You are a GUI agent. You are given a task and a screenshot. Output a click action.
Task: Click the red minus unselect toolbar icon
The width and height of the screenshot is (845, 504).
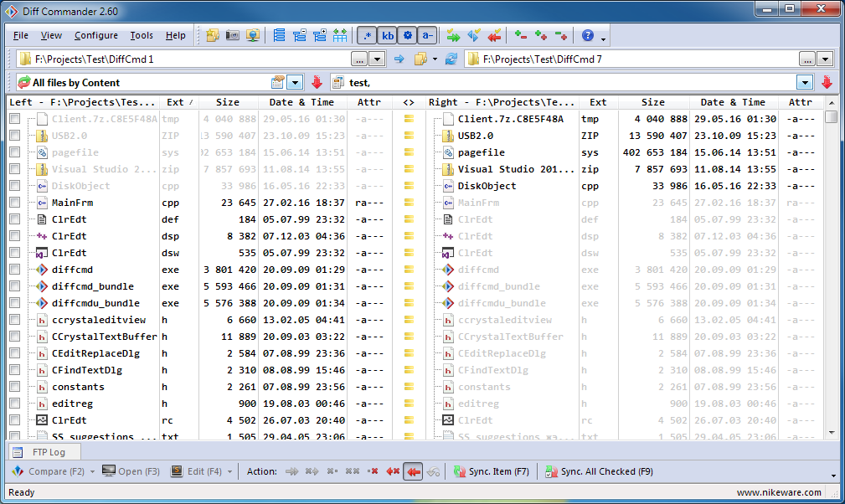pos(521,36)
